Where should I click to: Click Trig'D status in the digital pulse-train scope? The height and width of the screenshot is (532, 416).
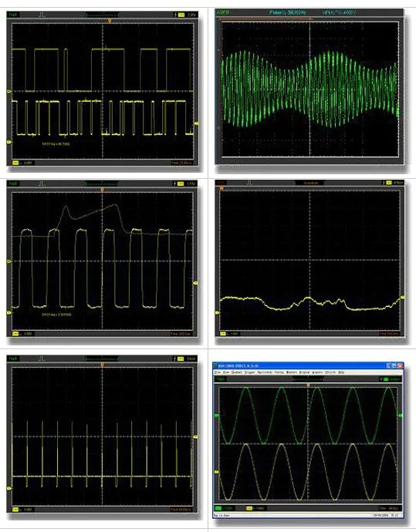(x=13, y=15)
